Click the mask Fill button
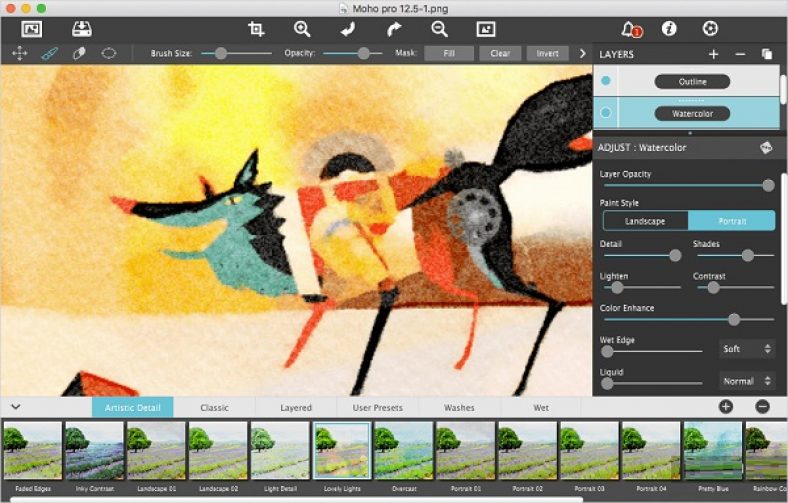788x503 pixels. pyautogui.click(x=449, y=53)
